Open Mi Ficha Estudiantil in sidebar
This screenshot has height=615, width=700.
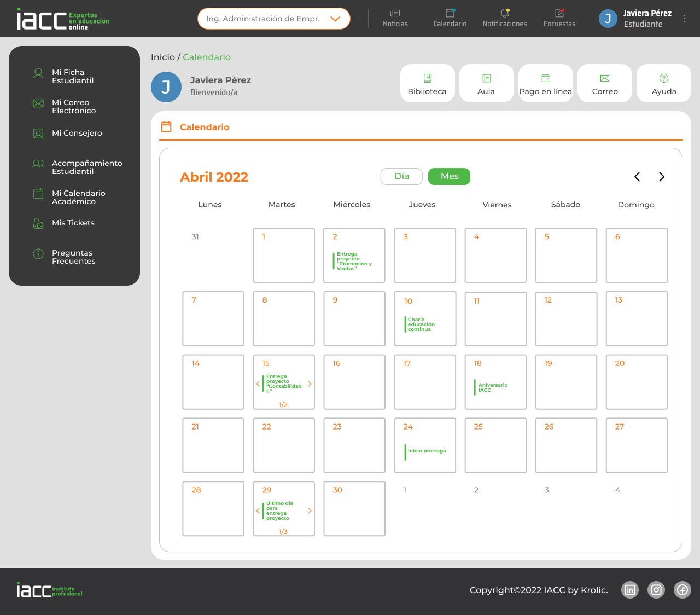[73, 77]
